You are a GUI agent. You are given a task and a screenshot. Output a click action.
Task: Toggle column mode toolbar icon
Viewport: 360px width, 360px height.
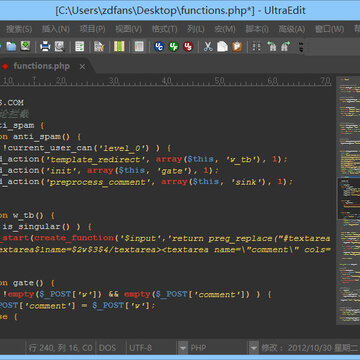(119, 46)
